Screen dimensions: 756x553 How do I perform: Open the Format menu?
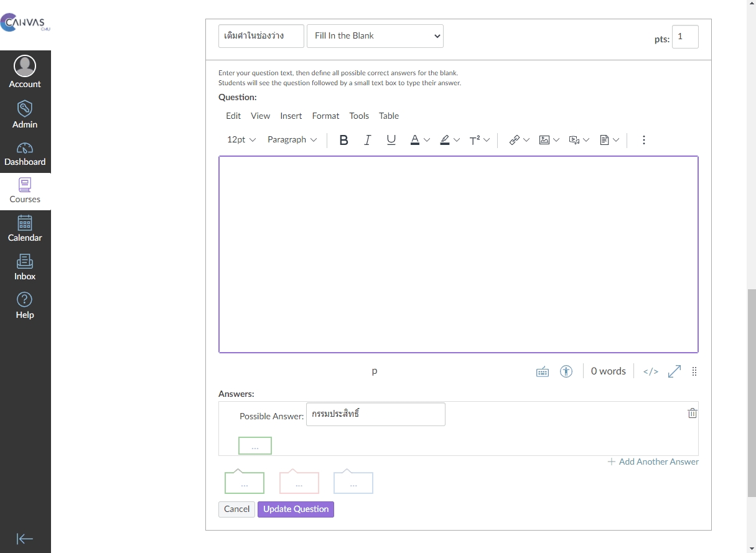pos(325,116)
